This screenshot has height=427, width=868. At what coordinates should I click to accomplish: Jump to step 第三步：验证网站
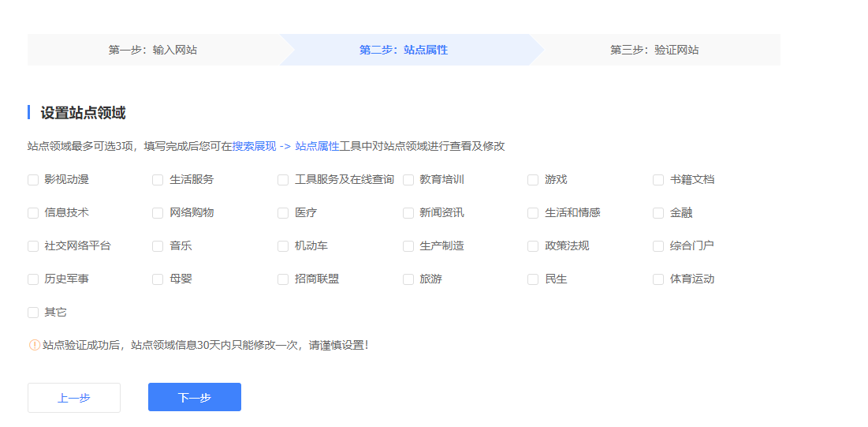pyautogui.click(x=654, y=50)
